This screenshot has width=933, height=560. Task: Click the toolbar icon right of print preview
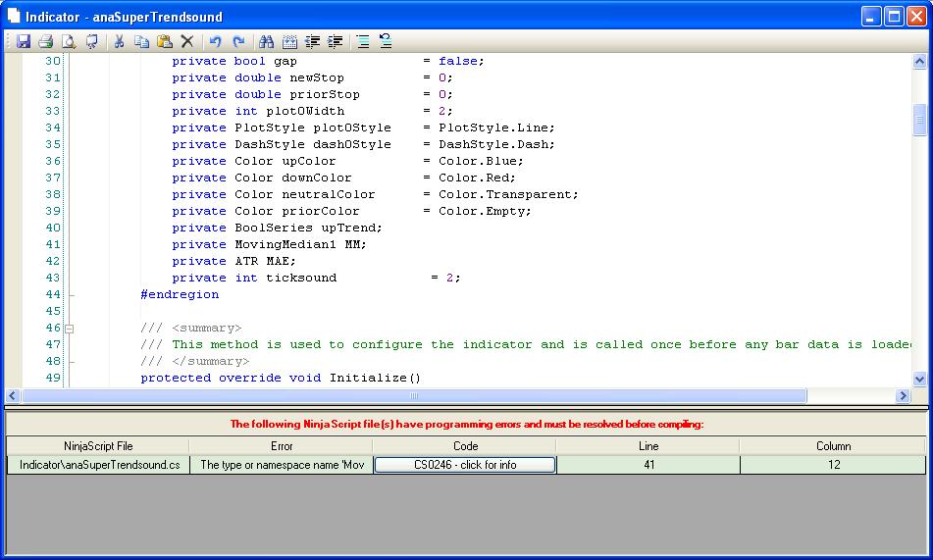[91, 41]
